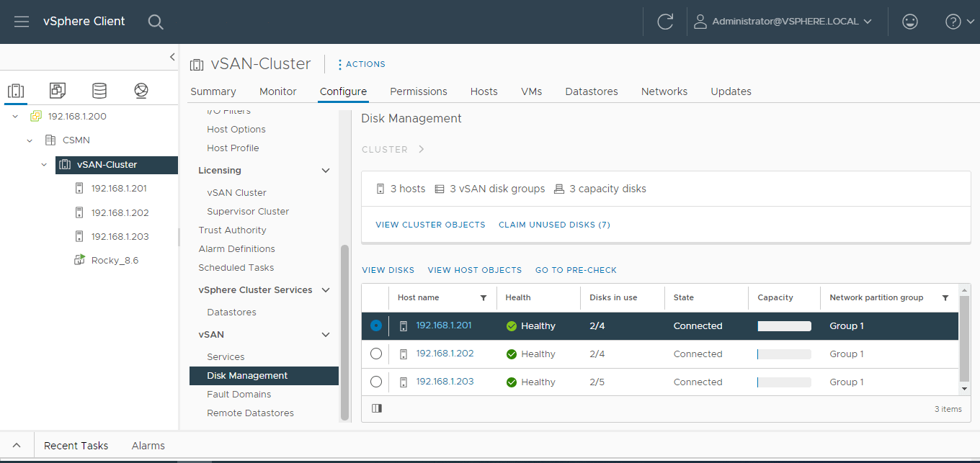The width and height of the screenshot is (980, 463).
Task: Select radio button for host 192.168.1.203
Action: point(375,382)
